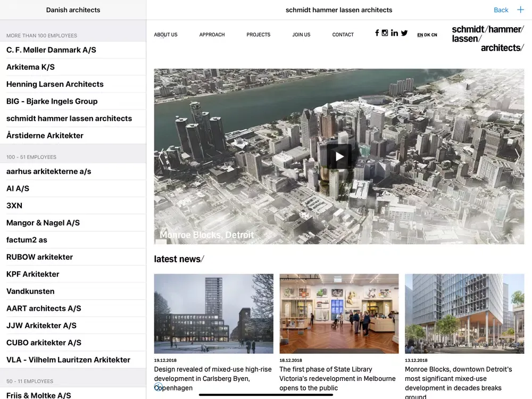Select Friis & Moltke A/S
This screenshot has width=532, height=399.
point(73,394)
